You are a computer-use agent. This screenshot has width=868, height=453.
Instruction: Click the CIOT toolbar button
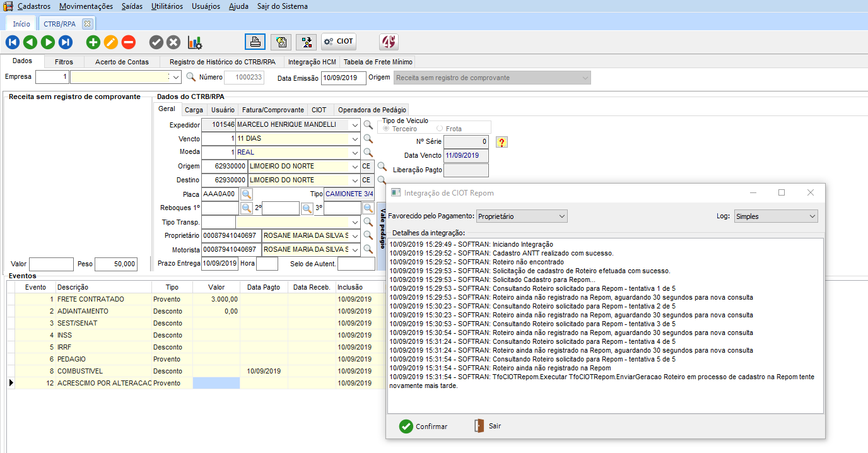339,42
